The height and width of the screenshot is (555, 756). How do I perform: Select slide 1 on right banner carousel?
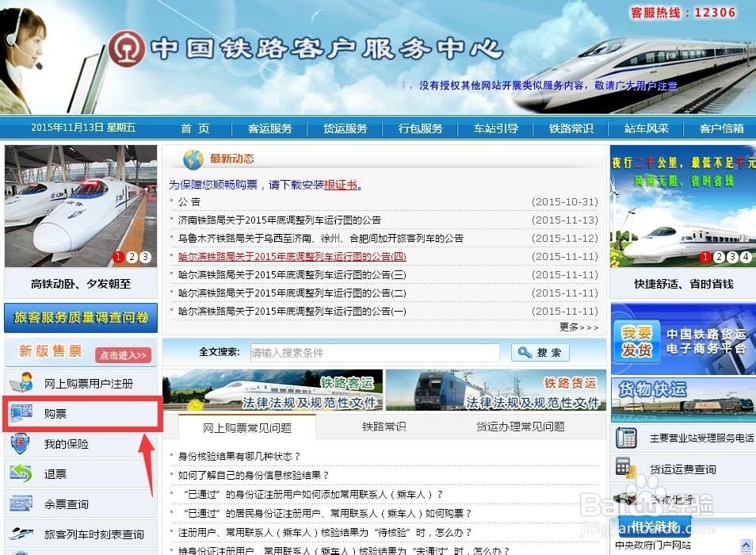pyautogui.click(x=705, y=257)
